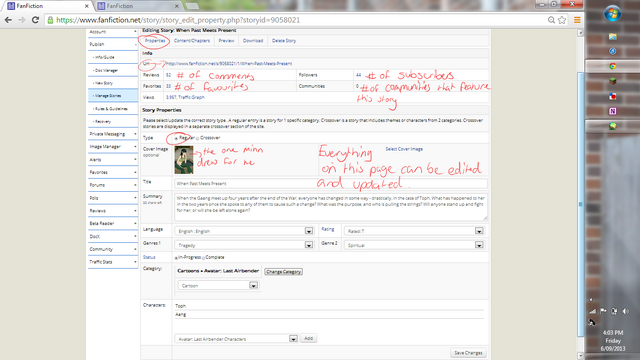Select the Regular story type

coord(176,138)
